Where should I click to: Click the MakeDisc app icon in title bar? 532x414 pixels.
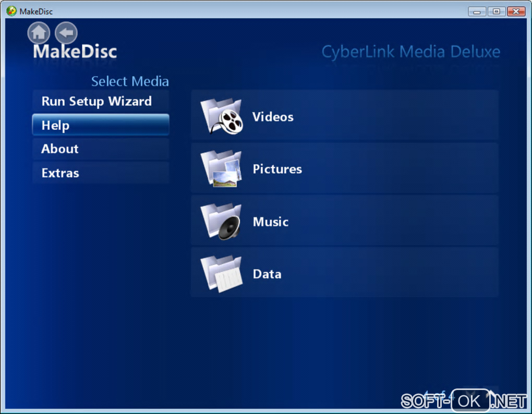[x=11, y=11]
